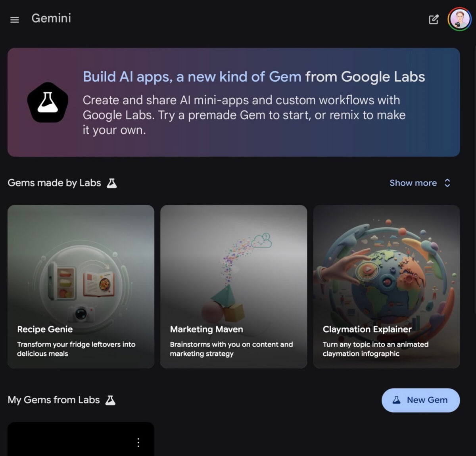Expand Gems list with Show more

tap(420, 183)
